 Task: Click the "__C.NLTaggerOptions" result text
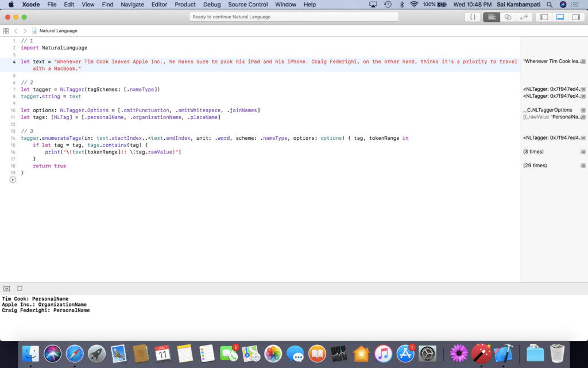tap(547, 110)
